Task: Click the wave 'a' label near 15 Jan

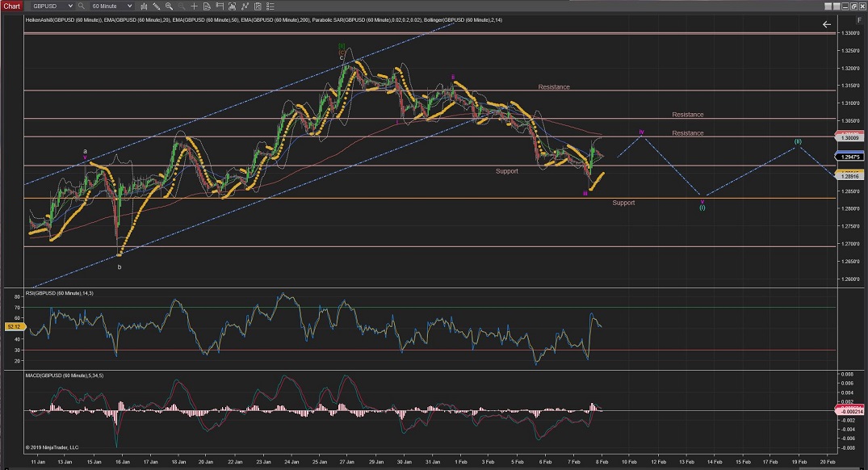Action: (86, 151)
